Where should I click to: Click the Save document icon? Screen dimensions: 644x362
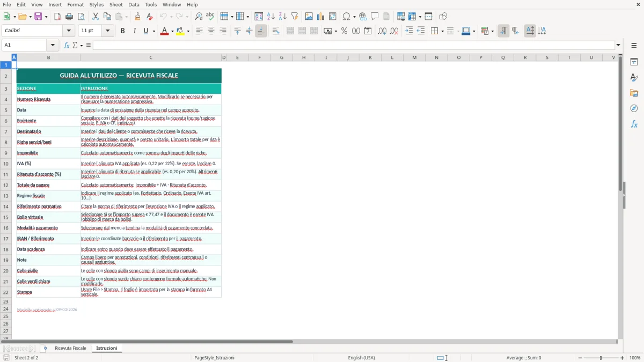38,17
